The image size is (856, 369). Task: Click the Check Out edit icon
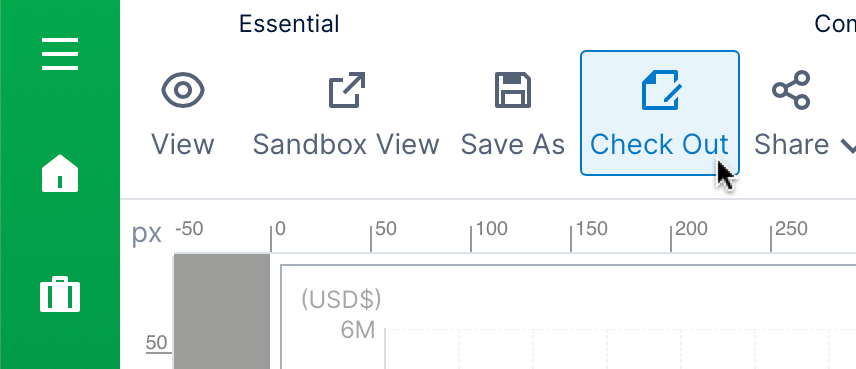click(660, 90)
